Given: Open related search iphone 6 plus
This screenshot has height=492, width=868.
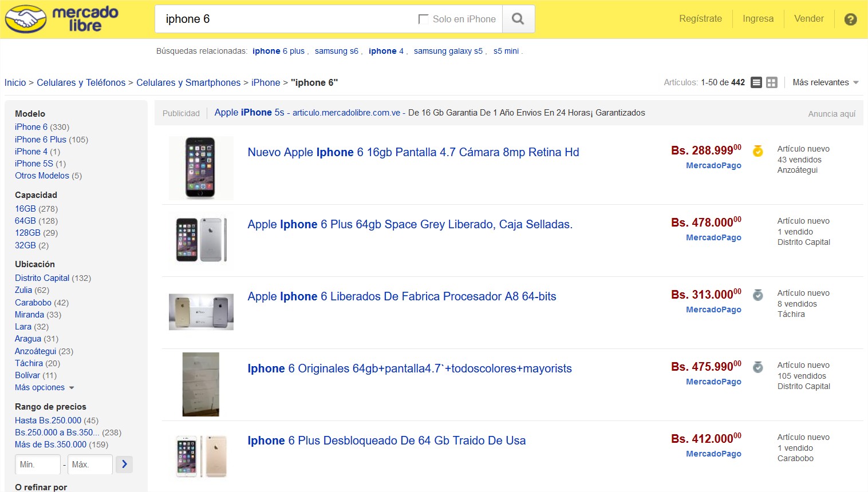Looking at the screenshot, I should [x=278, y=51].
